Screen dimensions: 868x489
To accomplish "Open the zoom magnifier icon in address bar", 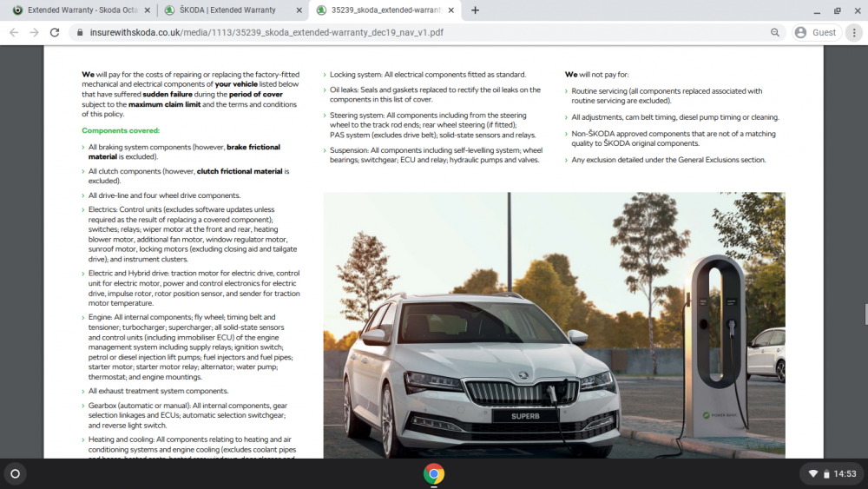I will 775,33.
